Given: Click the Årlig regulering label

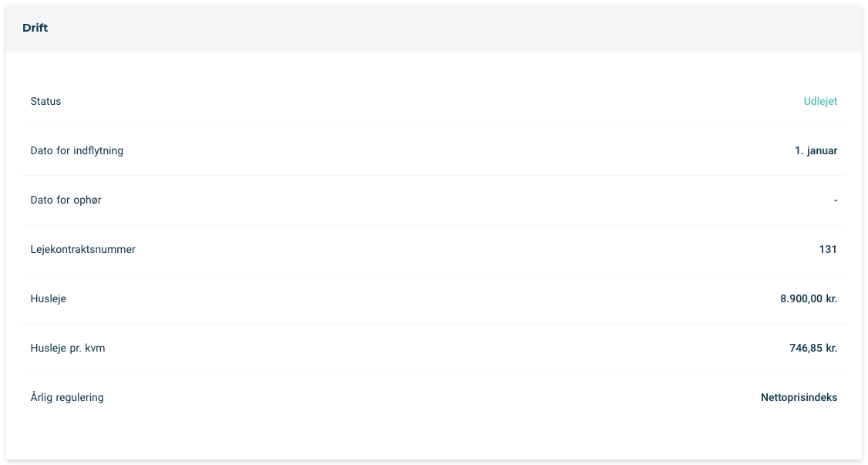Looking at the screenshot, I should point(67,397).
